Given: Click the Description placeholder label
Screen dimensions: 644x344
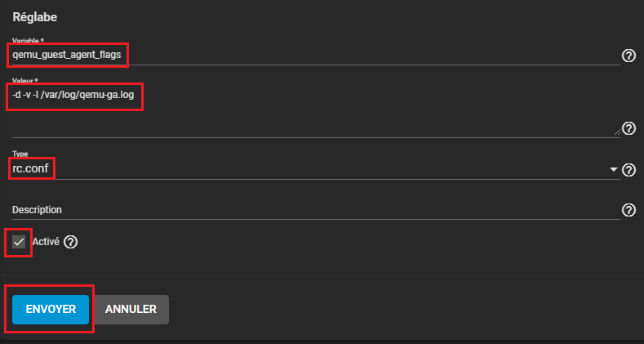Looking at the screenshot, I should click(x=38, y=210).
